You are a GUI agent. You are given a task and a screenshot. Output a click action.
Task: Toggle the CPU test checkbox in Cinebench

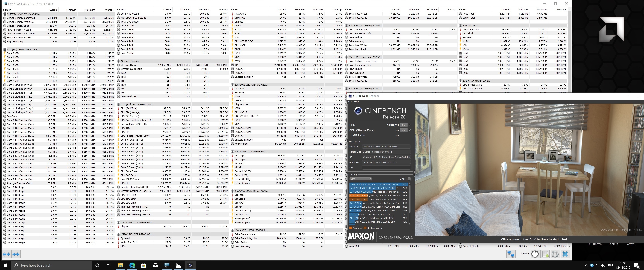[410, 125]
